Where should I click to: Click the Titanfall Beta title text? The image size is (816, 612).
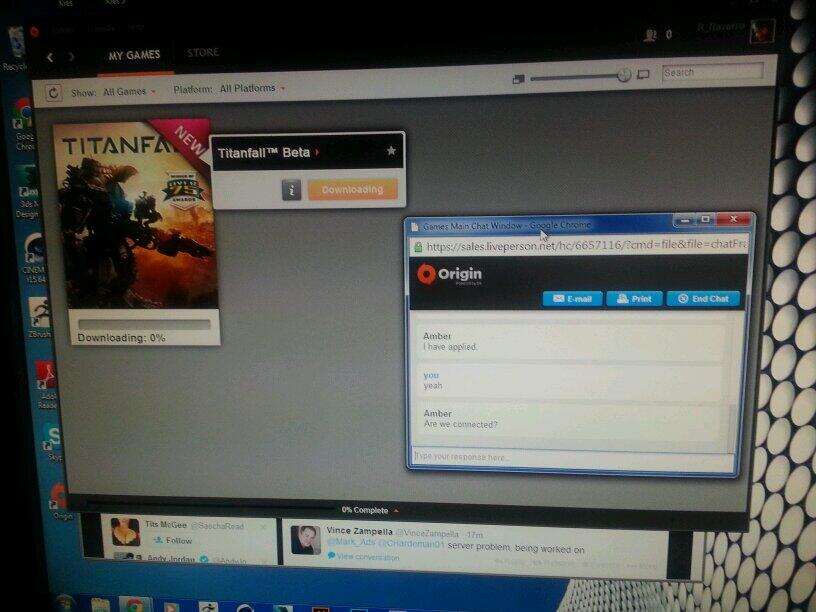(264, 152)
